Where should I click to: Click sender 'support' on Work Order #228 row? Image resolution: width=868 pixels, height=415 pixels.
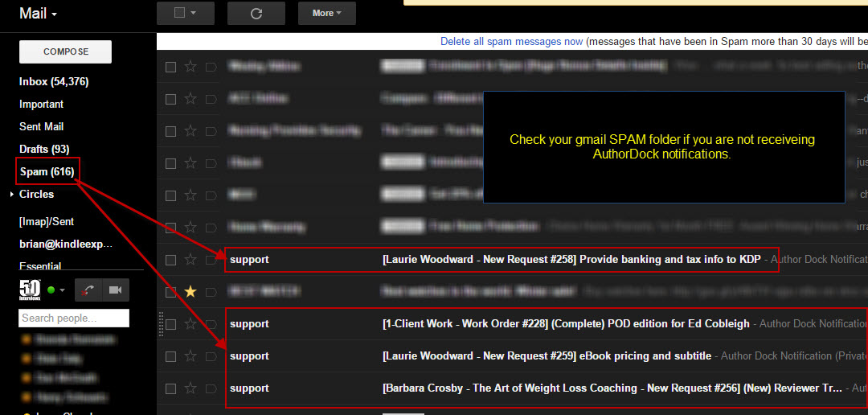pyautogui.click(x=249, y=323)
